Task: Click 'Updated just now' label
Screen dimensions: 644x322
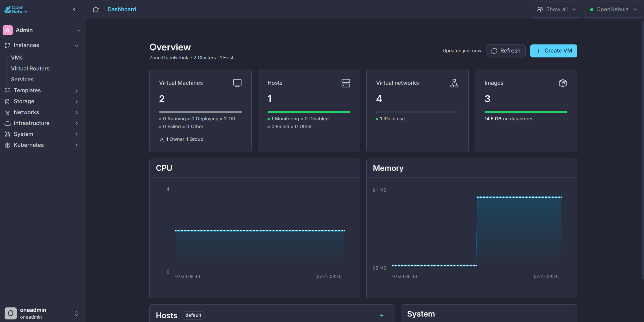Action: tap(462, 51)
